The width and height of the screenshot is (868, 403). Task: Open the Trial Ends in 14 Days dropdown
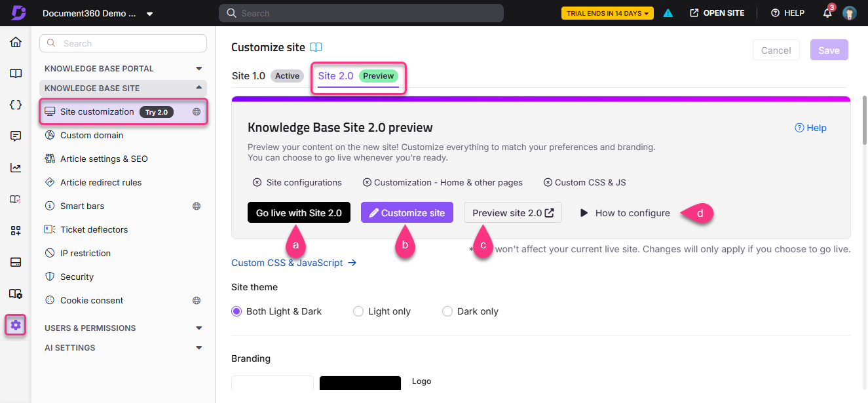click(x=607, y=12)
